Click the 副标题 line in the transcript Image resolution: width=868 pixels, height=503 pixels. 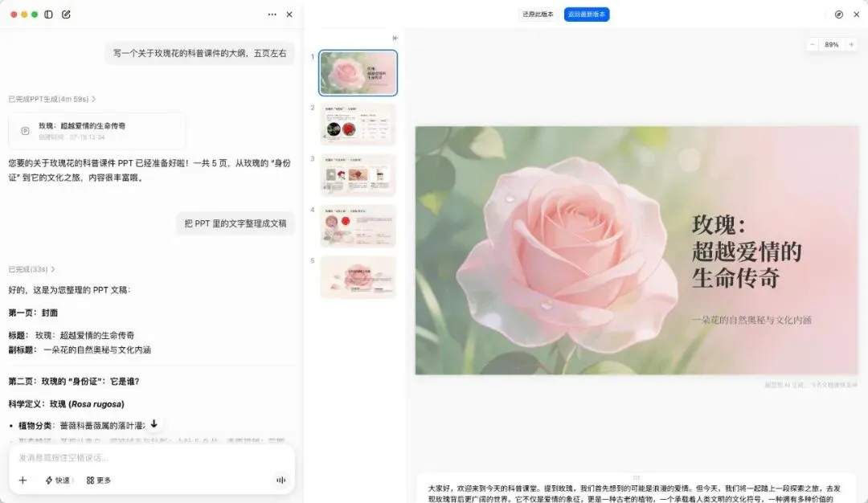pos(79,350)
